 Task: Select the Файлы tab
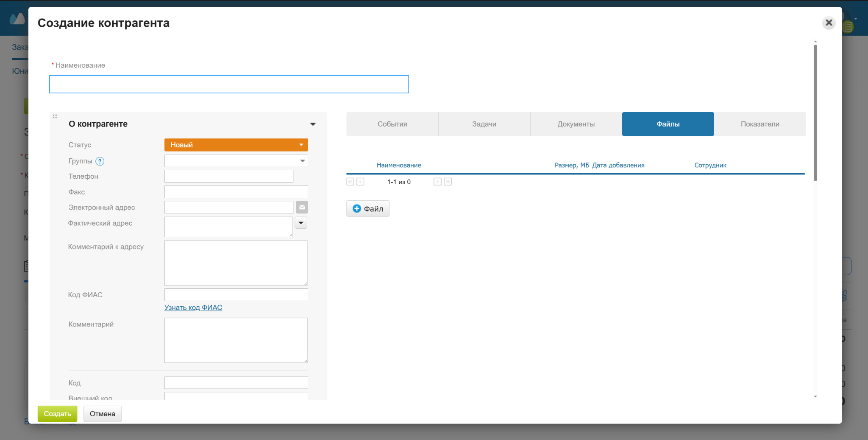[668, 124]
